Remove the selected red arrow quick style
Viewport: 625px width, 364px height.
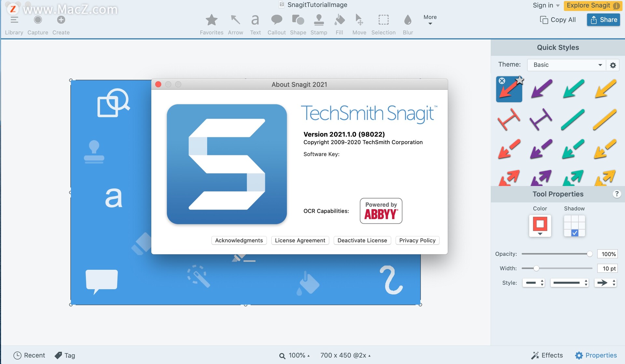pyautogui.click(x=502, y=81)
